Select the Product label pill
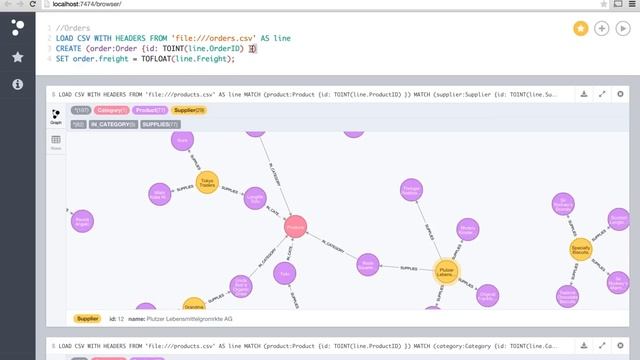The height and width of the screenshot is (360, 640). point(150,110)
